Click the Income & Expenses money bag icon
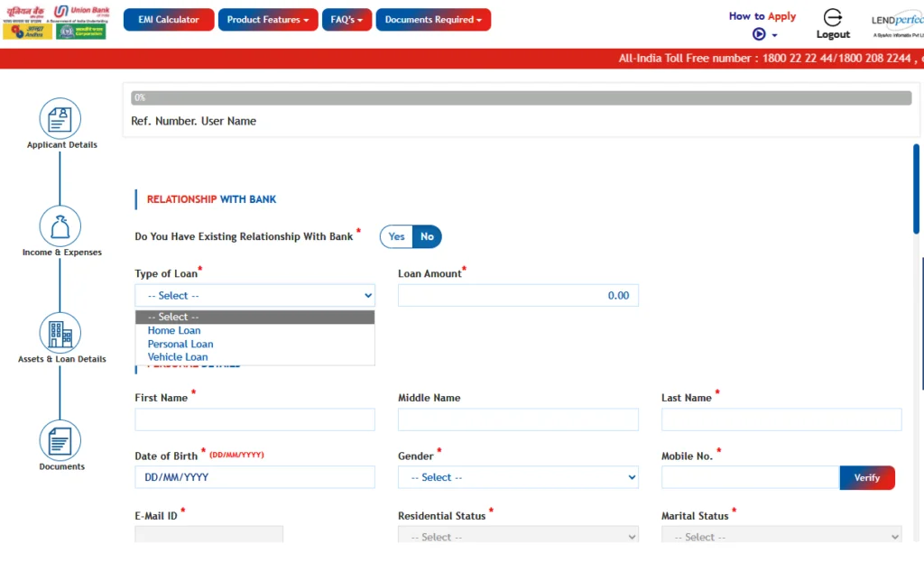The width and height of the screenshot is (924, 571). [x=60, y=226]
